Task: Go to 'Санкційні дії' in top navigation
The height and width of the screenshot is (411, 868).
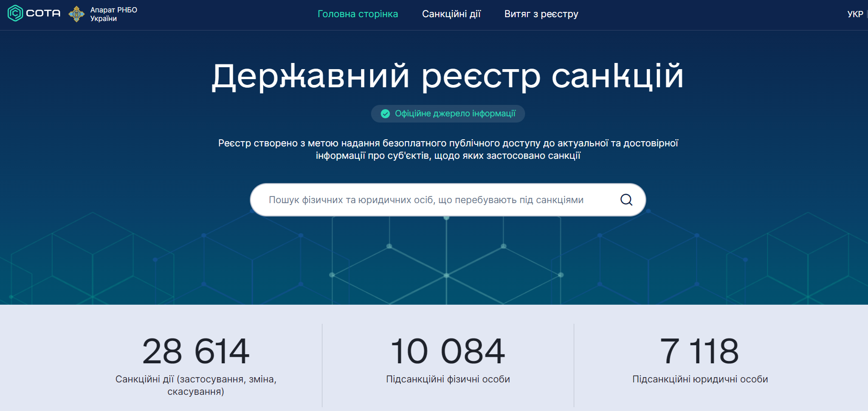Action: 451,14
